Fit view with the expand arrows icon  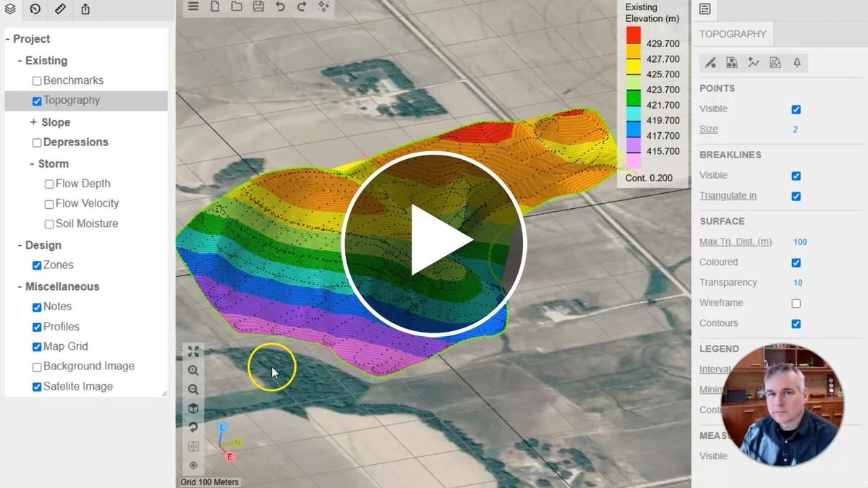click(193, 351)
